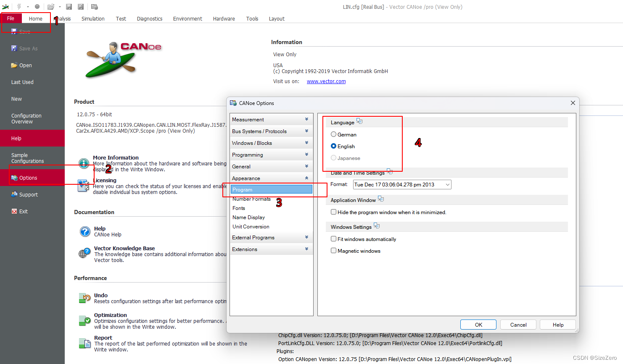This screenshot has height=364, width=623.
Task: Open the File tab
Action: coord(11,18)
